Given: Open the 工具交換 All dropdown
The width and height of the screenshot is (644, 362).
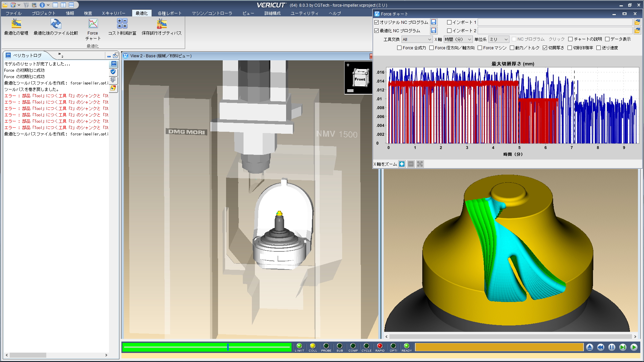Looking at the screenshot, I should [417, 40].
